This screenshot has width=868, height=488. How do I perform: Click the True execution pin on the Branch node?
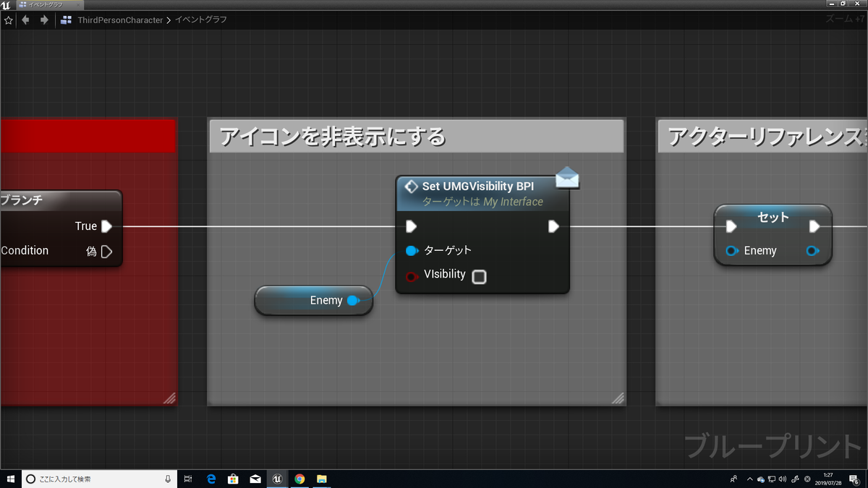point(105,226)
